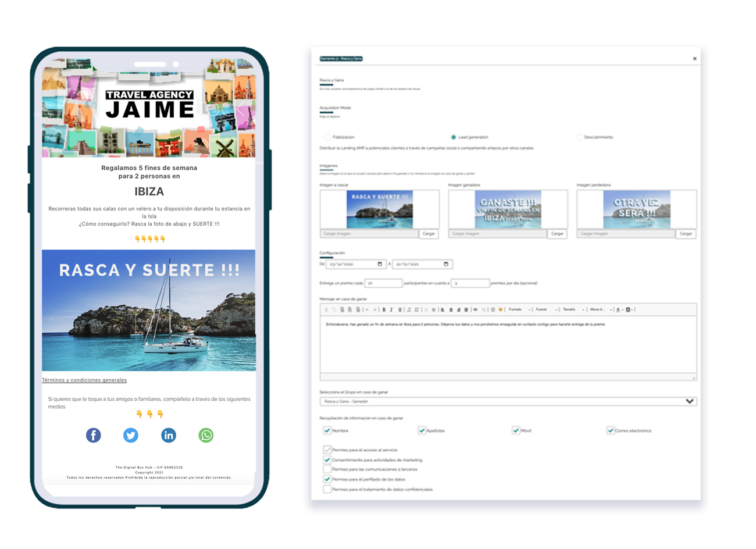Insert smiley emoji in message editor
The width and height of the screenshot is (756, 549).
[x=500, y=309]
